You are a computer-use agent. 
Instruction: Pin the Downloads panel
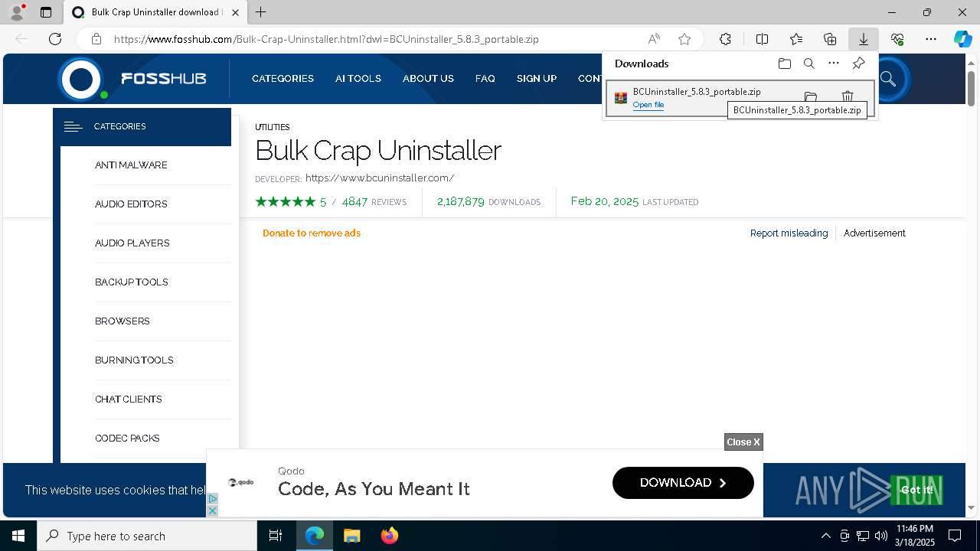tap(858, 64)
